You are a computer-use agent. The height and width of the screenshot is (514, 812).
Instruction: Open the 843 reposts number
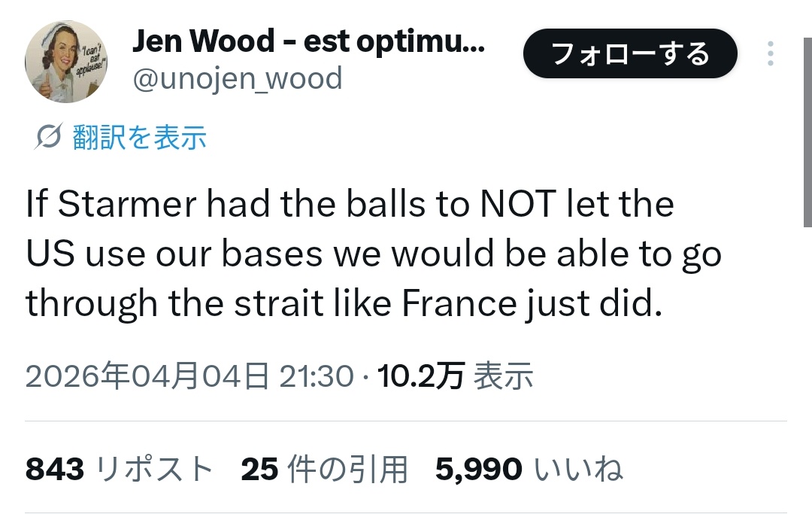55,469
